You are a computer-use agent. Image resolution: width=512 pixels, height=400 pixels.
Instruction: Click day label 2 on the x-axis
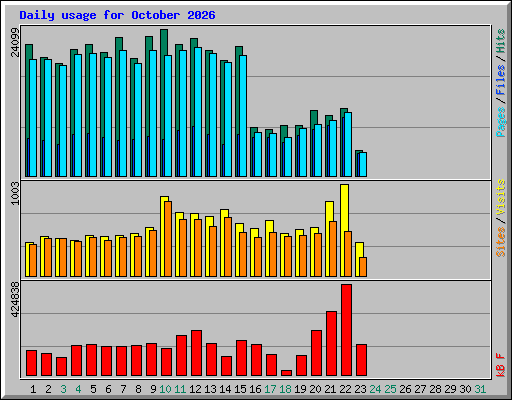(x=48, y=389)
